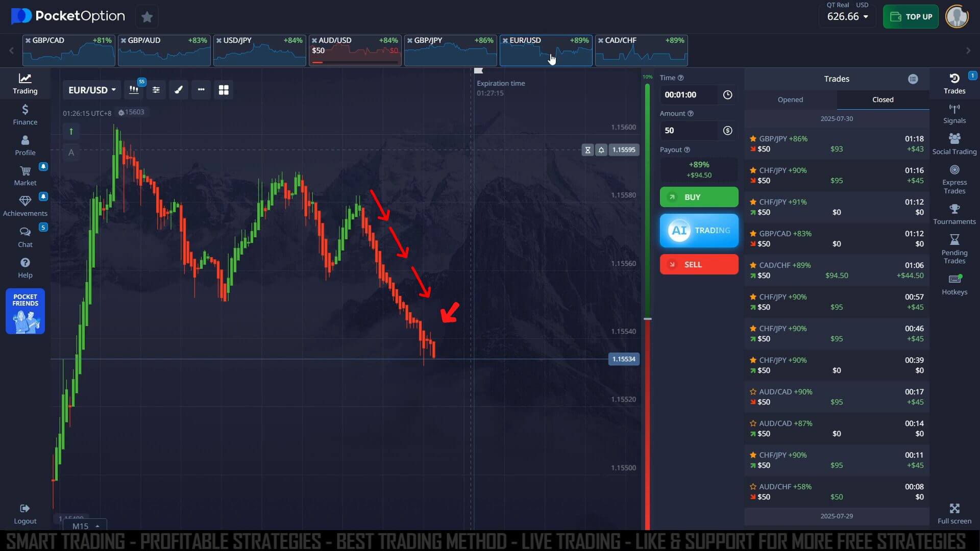This screenshot has width=980, height=551.
Task: Open the multi-chart grid layout icon
Action: coord(224,90)
